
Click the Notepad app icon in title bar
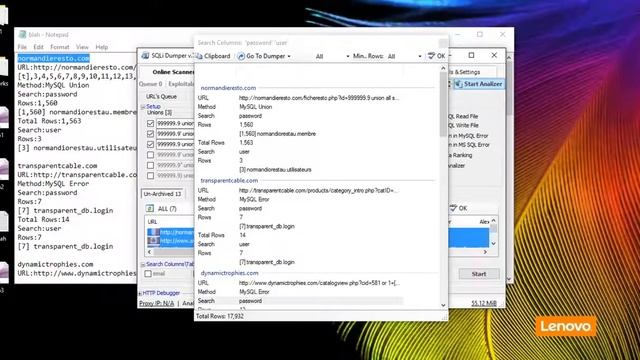[x=22, y=35]
